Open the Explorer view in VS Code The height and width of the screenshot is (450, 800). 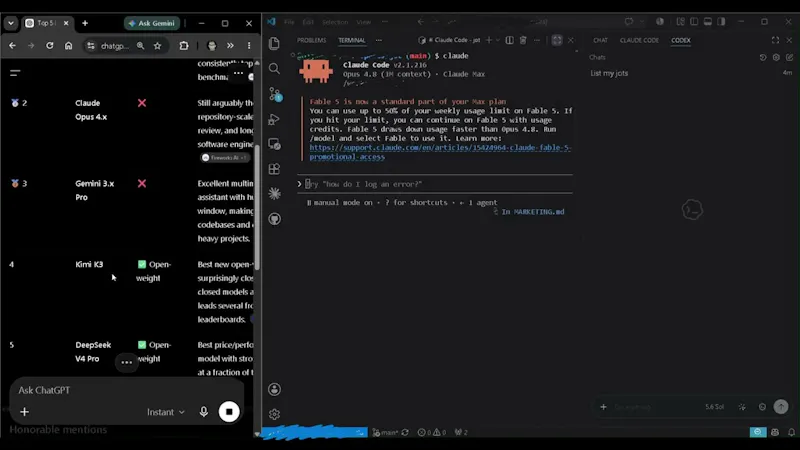pos(274,43)
